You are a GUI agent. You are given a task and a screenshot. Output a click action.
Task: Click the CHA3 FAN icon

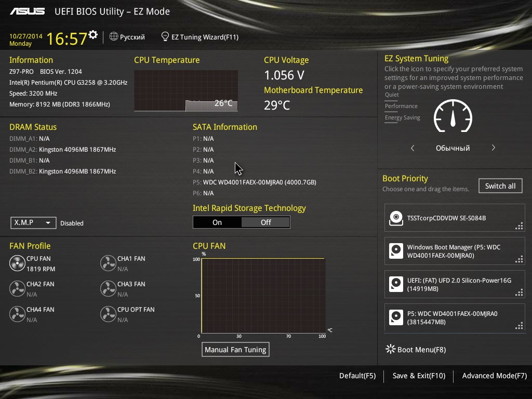(x=108, y=289)
